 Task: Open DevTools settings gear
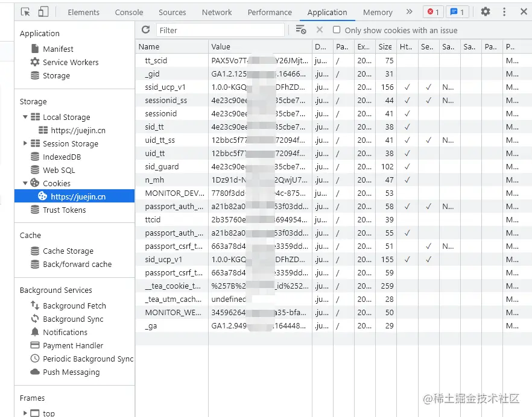[x=486, y=12]
